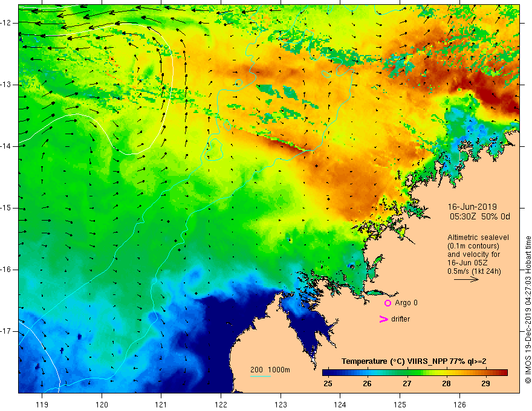The image size is (532, 411).
Task: Click the '0.5m/s (1kt 24h)' text
Action: tap(474, 271)
